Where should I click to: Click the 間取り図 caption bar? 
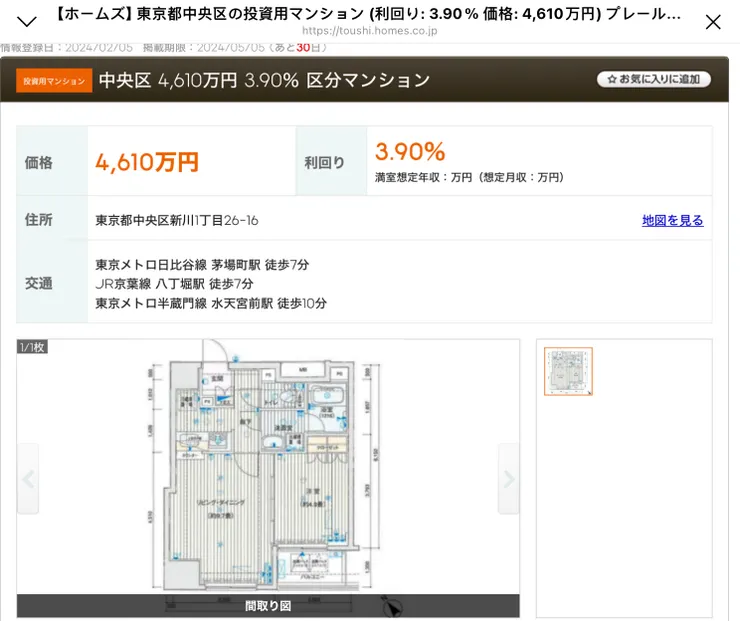tap(268, 605)
